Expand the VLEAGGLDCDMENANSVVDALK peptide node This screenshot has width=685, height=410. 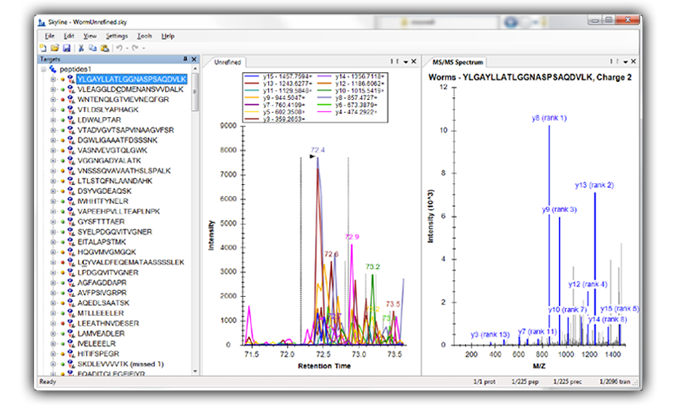point(52,89)
